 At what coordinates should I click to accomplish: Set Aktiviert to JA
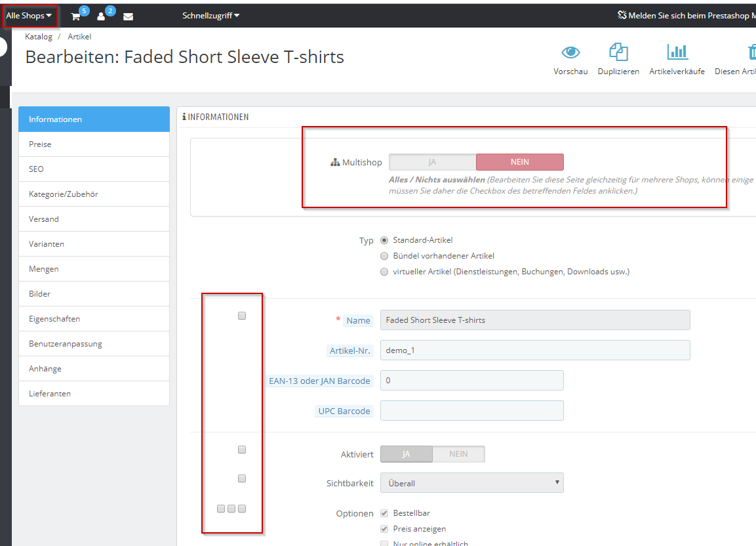407,454
